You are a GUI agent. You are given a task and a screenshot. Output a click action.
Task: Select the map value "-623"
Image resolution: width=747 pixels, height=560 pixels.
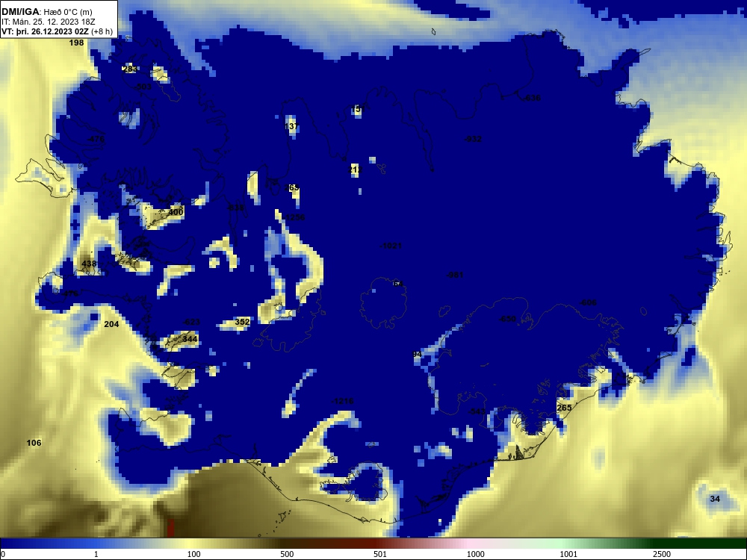tap(191, 322)
